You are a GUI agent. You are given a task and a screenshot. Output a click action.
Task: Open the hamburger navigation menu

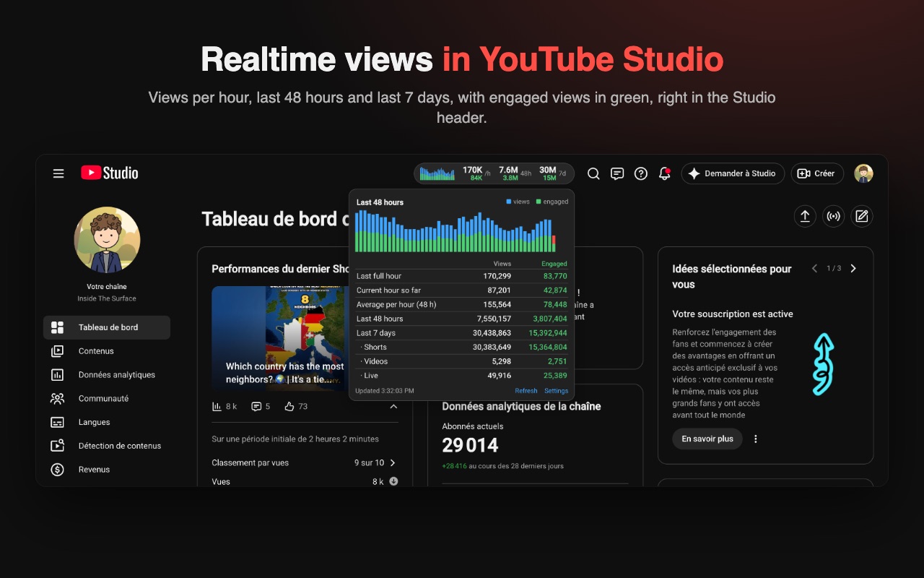(x=58, y=173)
